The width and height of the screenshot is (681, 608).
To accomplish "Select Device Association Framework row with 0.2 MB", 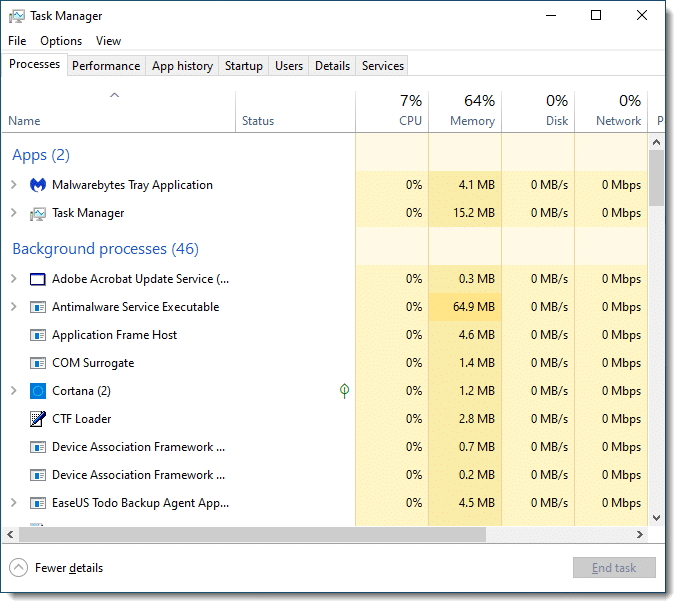I will [139, 477].
